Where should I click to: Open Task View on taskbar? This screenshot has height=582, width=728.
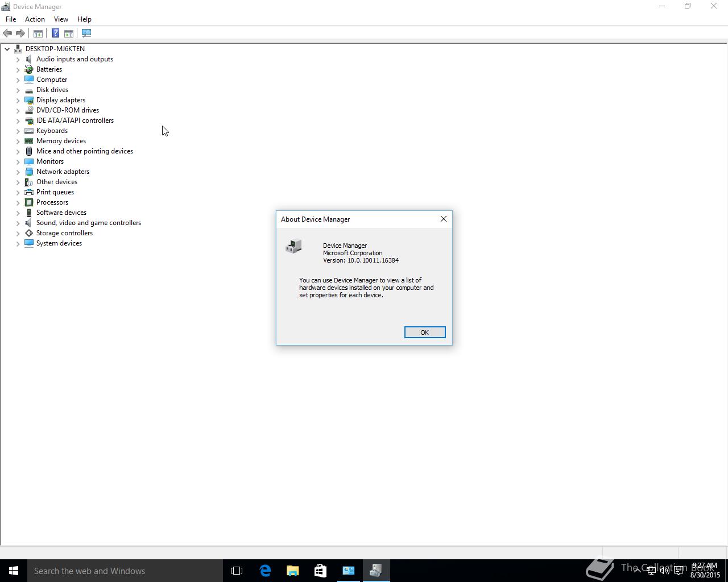click(237, 571)
